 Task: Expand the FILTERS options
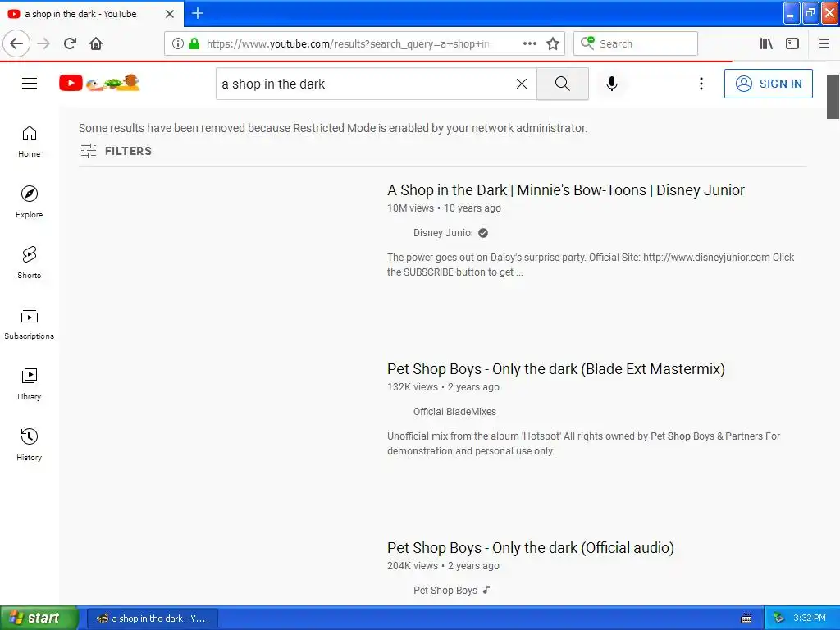coord(116,151)
